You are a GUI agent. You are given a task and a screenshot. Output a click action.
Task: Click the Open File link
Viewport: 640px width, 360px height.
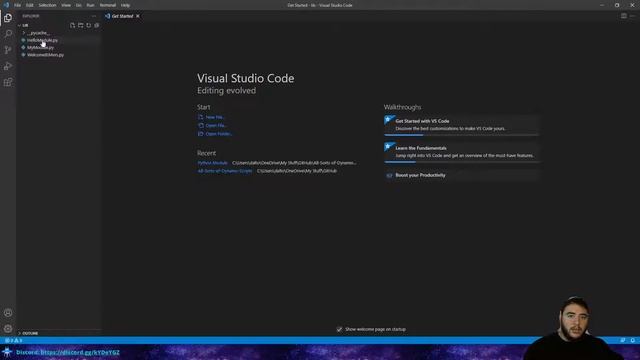[216, 125]
